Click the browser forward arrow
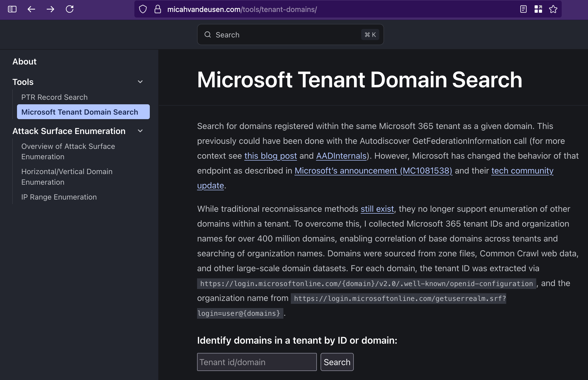 point(50,9)
